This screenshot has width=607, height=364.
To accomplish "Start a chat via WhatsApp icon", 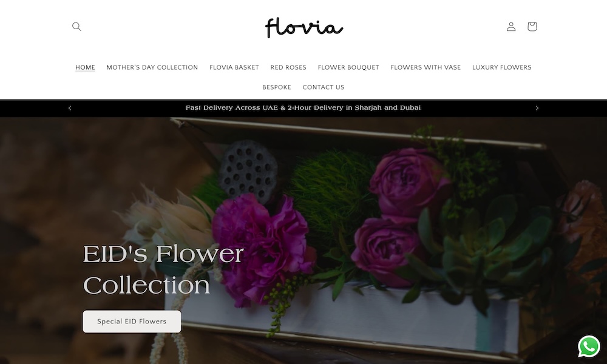I will (x=589, y=346).
